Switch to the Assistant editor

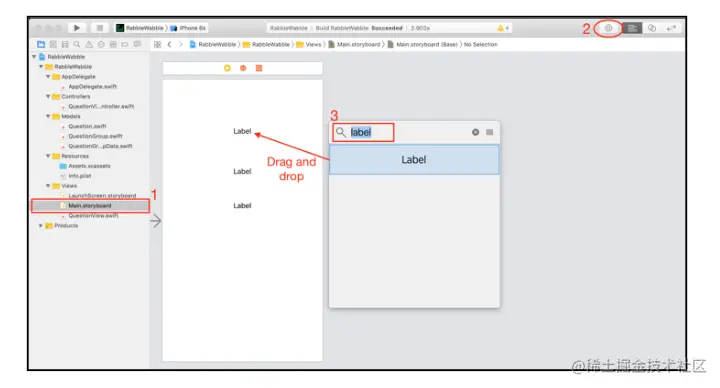(x=652, y=28)
